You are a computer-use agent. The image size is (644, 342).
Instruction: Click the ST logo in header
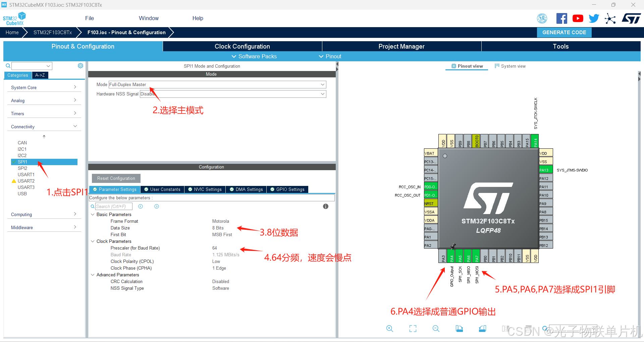[x=631, y=18]
